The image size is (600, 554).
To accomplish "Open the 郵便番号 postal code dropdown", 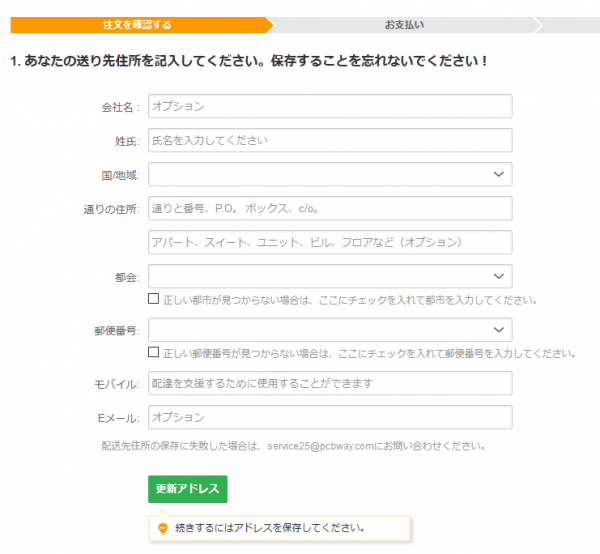I will click(x=330, y=330).
